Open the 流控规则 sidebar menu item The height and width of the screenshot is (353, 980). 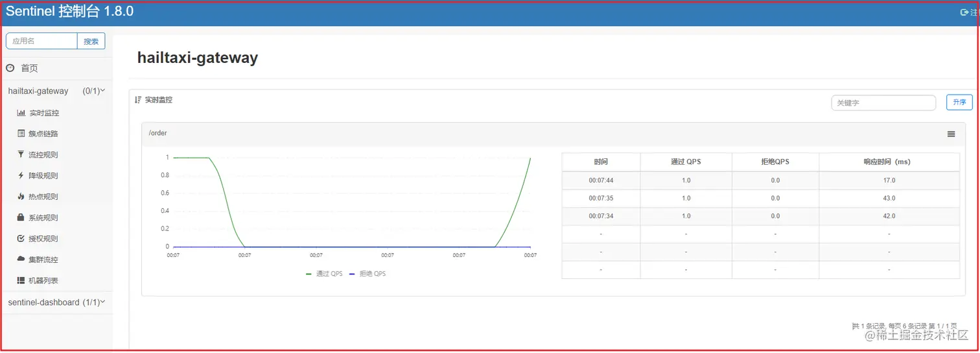38,154
